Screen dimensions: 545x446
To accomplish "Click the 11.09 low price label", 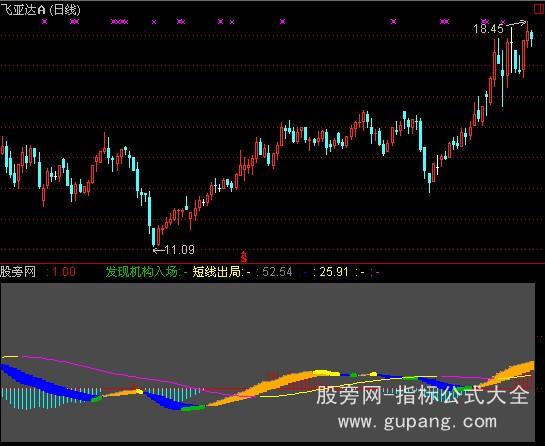I will coord(179,250).
